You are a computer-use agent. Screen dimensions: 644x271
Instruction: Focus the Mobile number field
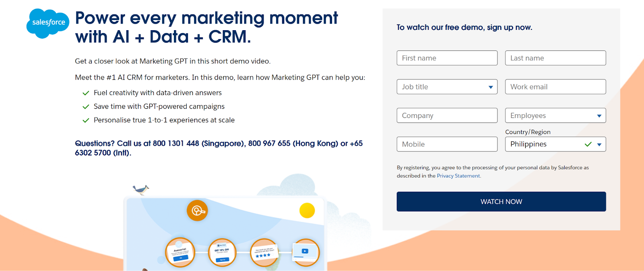coord(447,144)
